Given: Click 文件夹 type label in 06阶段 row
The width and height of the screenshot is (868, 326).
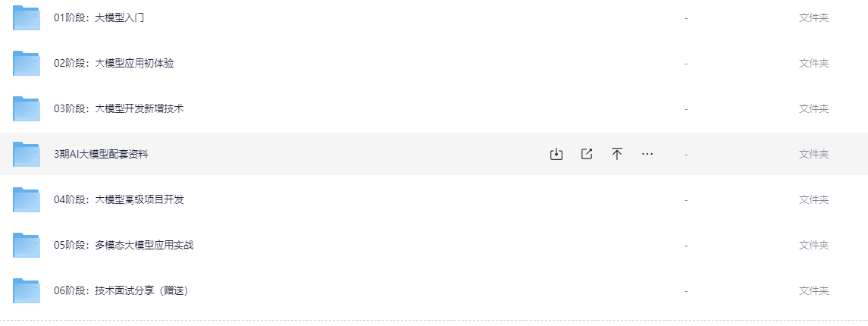Looking at the screenshot, I should [813, 290].
